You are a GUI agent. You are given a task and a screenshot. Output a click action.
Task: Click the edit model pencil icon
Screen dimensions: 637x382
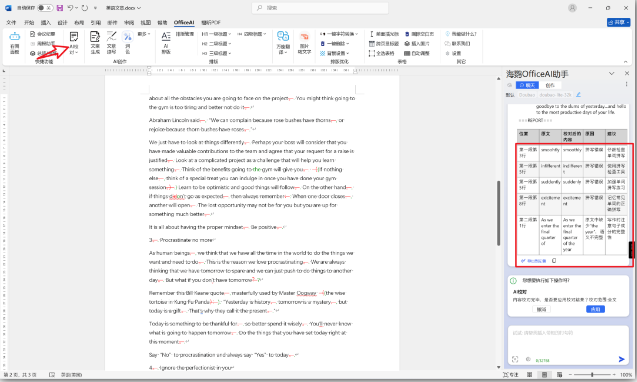click(578, 95)
